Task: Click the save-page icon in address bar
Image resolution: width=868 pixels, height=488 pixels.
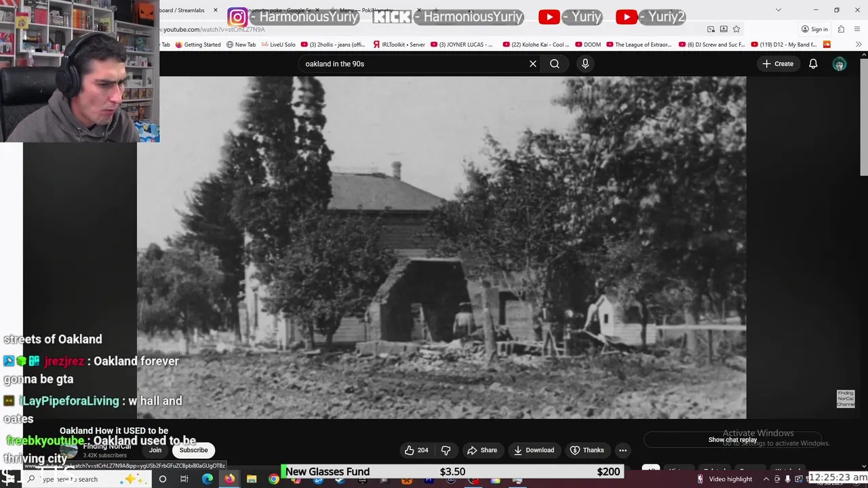Action: tap(724, 29)
